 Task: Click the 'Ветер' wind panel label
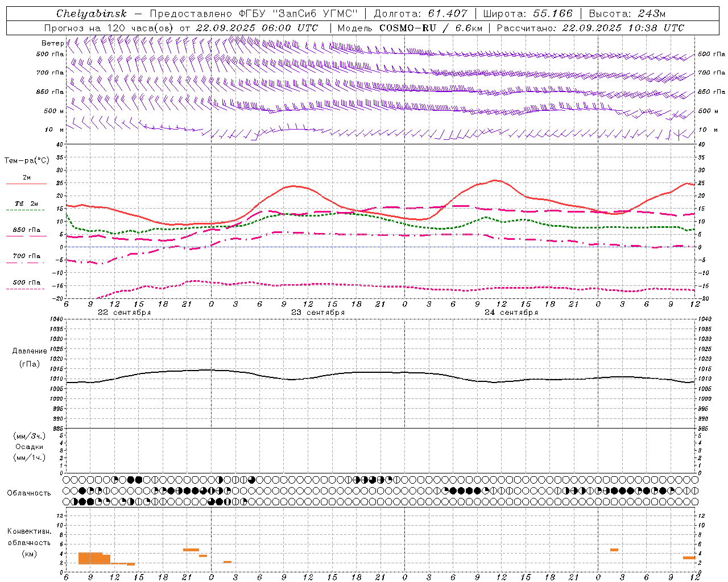tap(52, 43)
